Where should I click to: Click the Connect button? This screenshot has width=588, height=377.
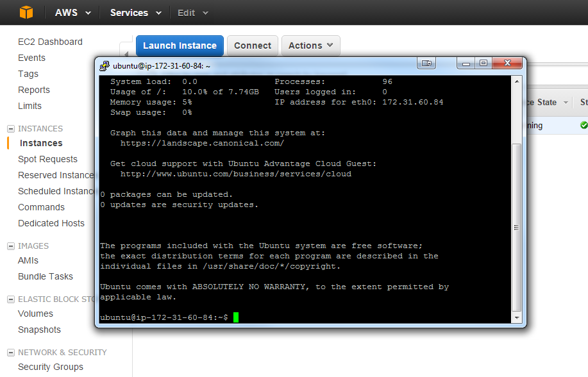click(x=253, y=46)
